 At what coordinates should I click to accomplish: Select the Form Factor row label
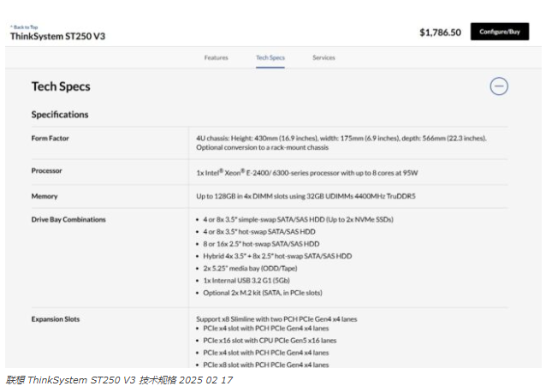(x=50, y=138)
